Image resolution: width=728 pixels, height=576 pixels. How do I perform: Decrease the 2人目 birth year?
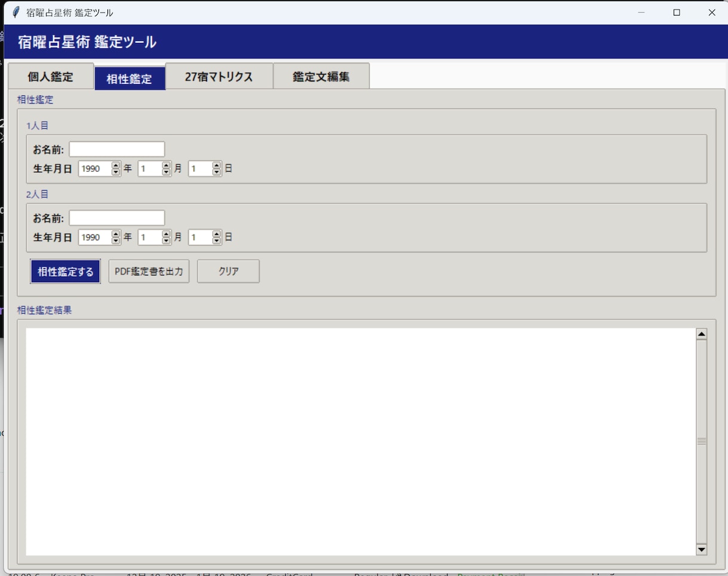[x=116, y=241]
